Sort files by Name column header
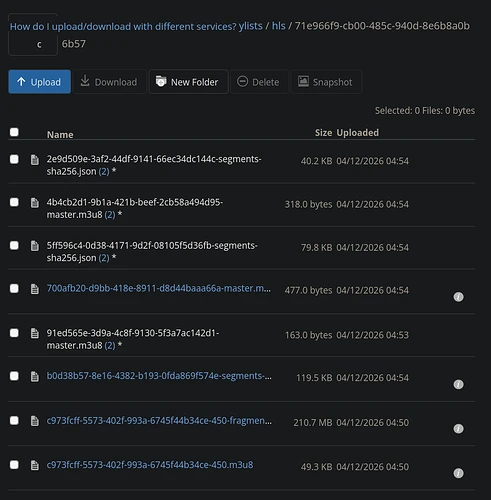Screen dimensions: 491x500 click(60, 134)
